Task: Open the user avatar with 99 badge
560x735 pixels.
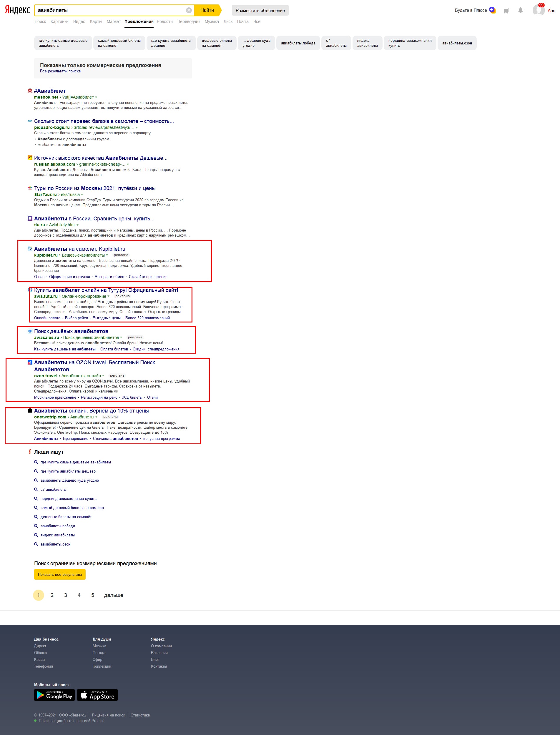Action: coord(538,10)
